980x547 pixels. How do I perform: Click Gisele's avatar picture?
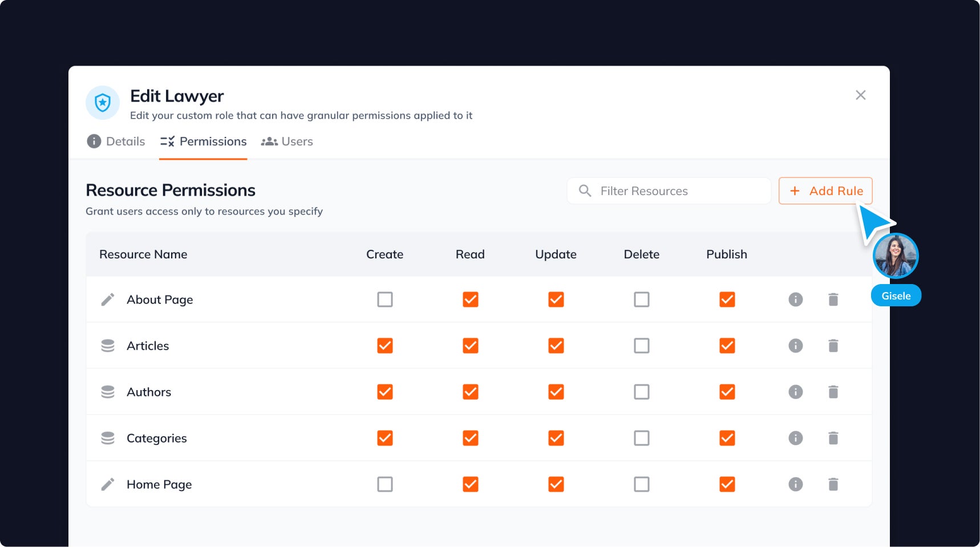click(896, 256)
